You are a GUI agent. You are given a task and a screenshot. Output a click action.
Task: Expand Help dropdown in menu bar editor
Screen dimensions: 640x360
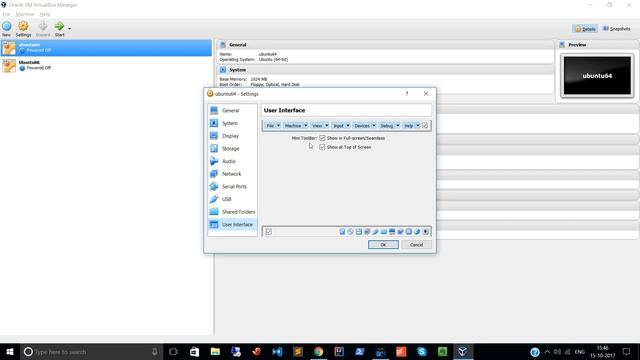click(x=418, y=126)
